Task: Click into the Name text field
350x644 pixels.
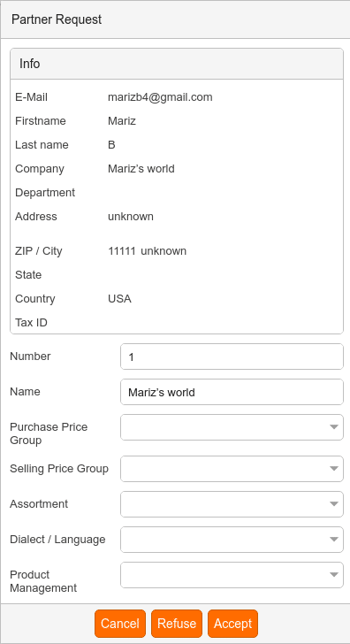Action: [x=232, y=392]
